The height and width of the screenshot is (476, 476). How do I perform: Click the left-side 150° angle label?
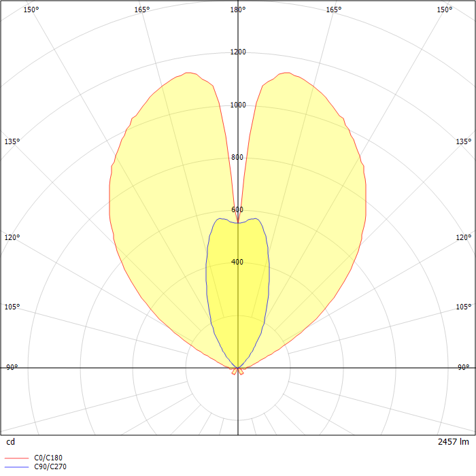(31, 10)
